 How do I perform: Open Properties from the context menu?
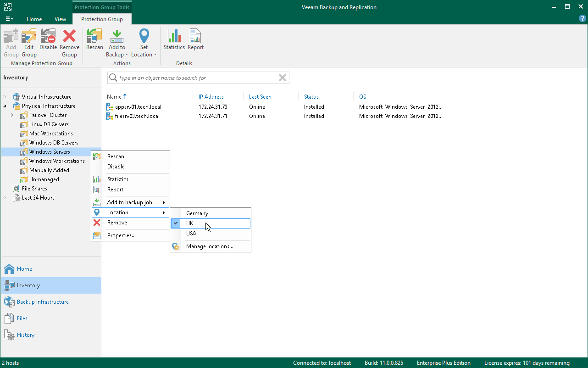131,235
